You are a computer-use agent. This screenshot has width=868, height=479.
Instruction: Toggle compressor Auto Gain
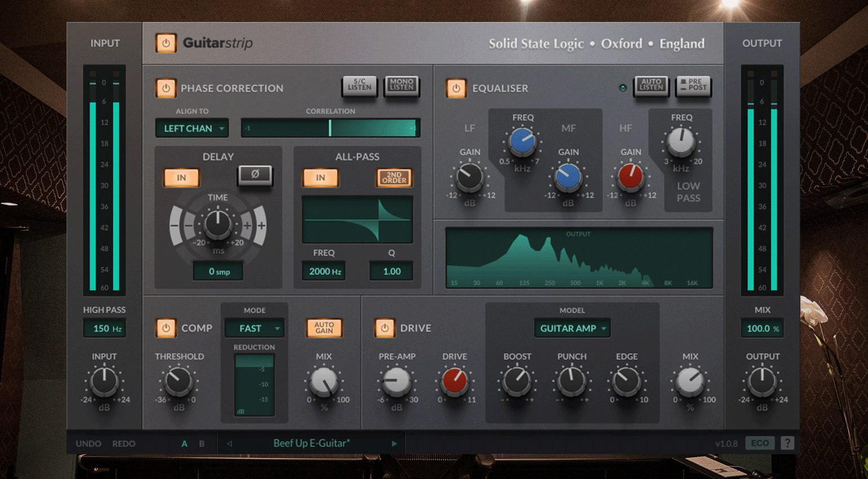[324, 328]
